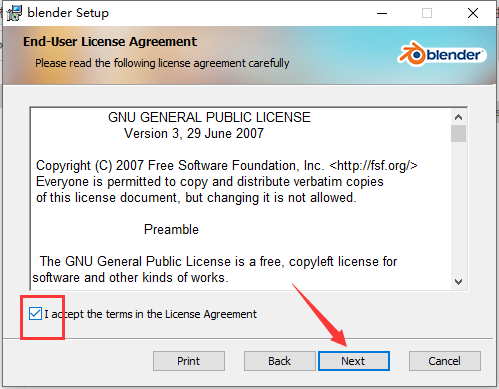499x389 pixels.
Task: Click the disabled maximize button
Action: tap(427, 13)
